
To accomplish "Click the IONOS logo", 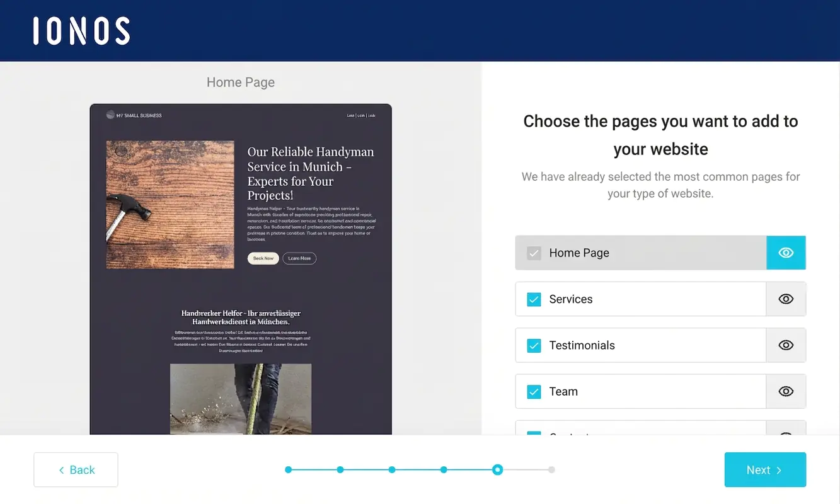I will 81,30.
